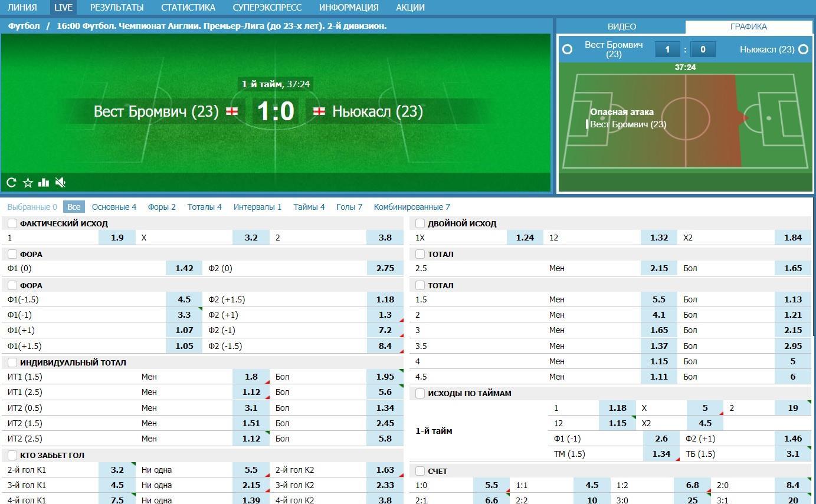
Task: Check the ФАКТИЧЕСКИЙ ИСХОД checkbox
Action: point(12,223)
